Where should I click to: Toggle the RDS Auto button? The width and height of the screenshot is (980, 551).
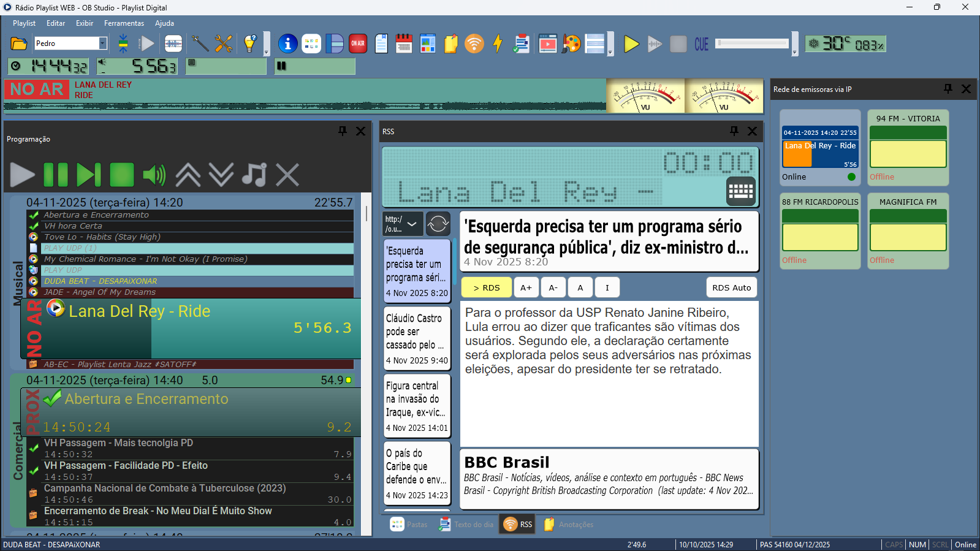pos(731,287)
